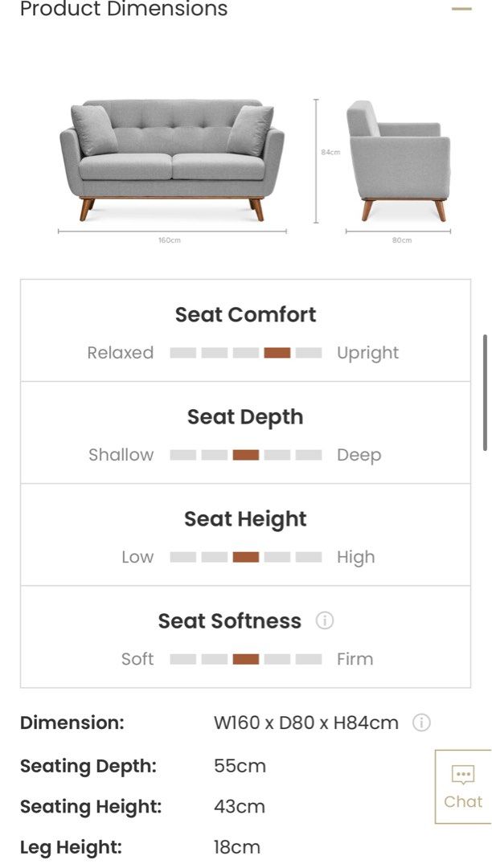Expand the Seat Comfort section heading
The image size is (492, 868).
click(x=245, y=314)
